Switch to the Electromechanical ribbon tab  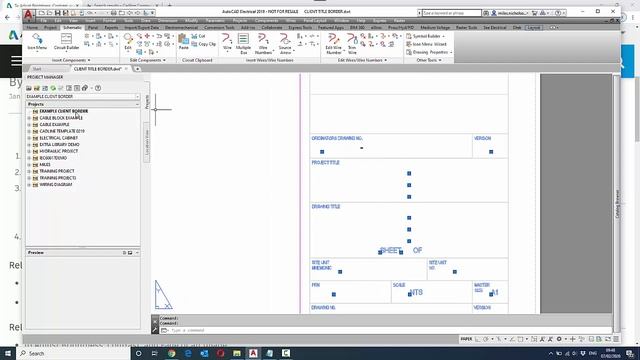(x=181, y=28)
